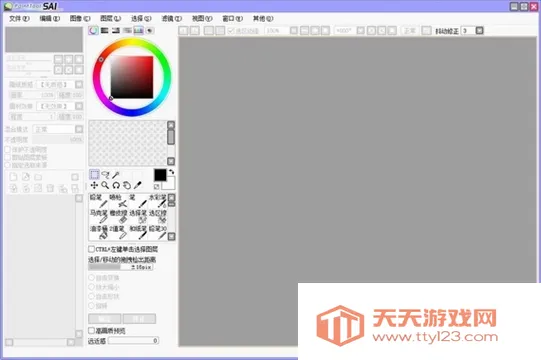Toggle the scratchpad panel
The width and height of the screenshot is (541, 360).
coord(149,30)
